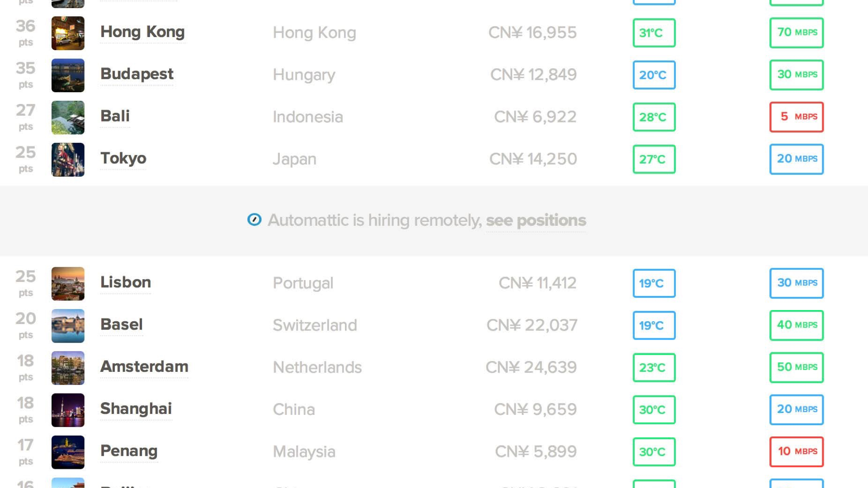Open the Budapest city thumbnail
The image size is (868, 488).
[68, 75]
